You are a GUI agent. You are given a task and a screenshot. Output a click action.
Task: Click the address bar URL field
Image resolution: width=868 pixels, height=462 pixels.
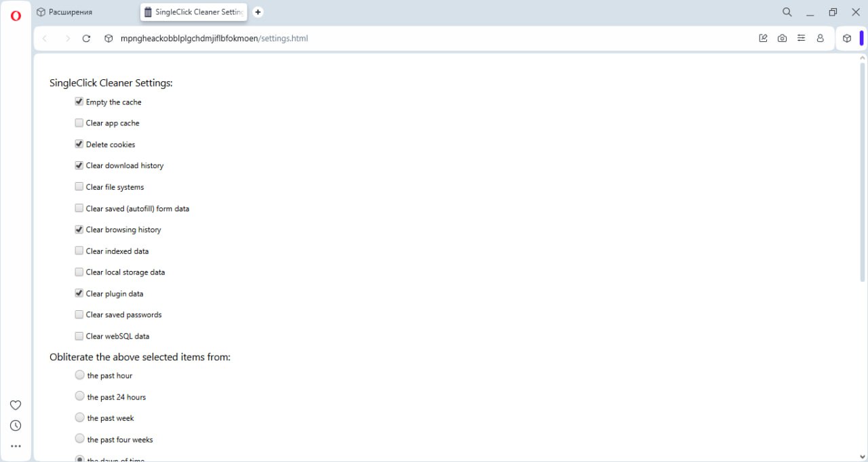click(x=434, y=39)
